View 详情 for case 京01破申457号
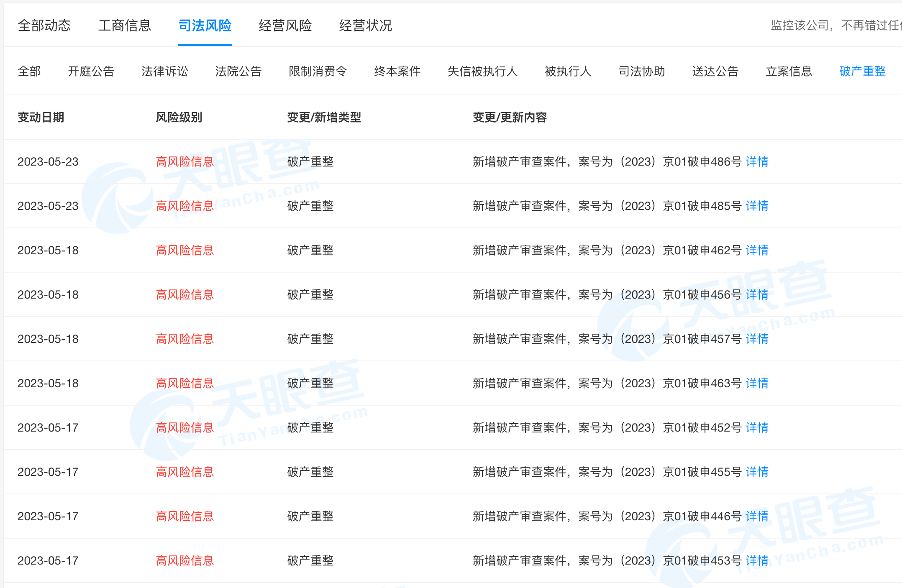The height and width of the screenshot is (588, 902). 757,339
